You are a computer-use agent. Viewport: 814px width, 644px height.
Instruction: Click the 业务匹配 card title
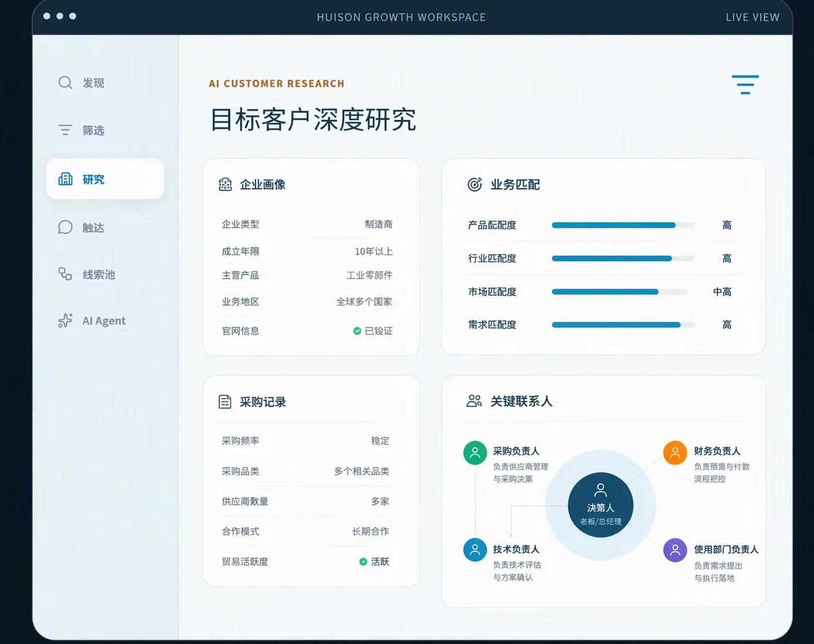(x=515, y=184)
